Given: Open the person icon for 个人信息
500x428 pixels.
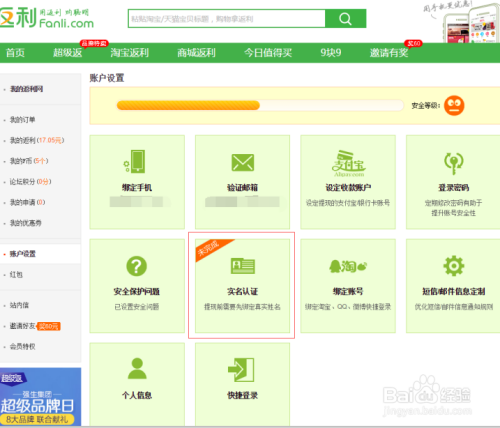Looking at the screenshot, I should [x=137, y=368].
